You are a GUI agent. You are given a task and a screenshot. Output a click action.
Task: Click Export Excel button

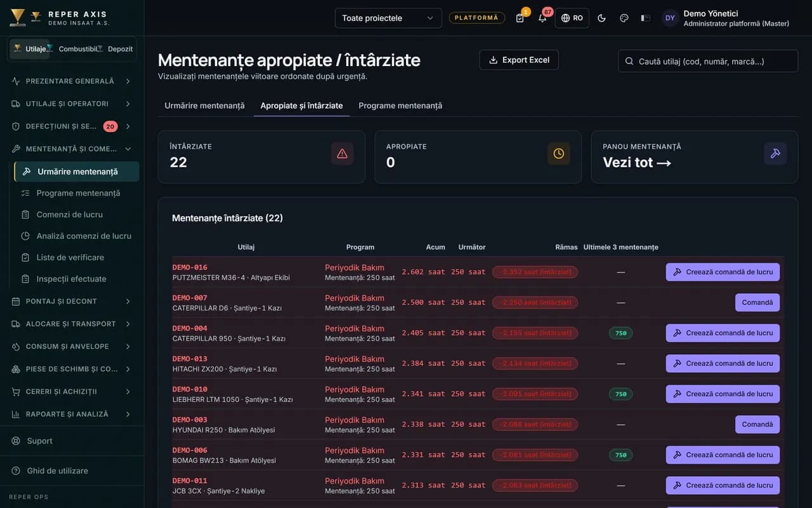click(519, 60)
